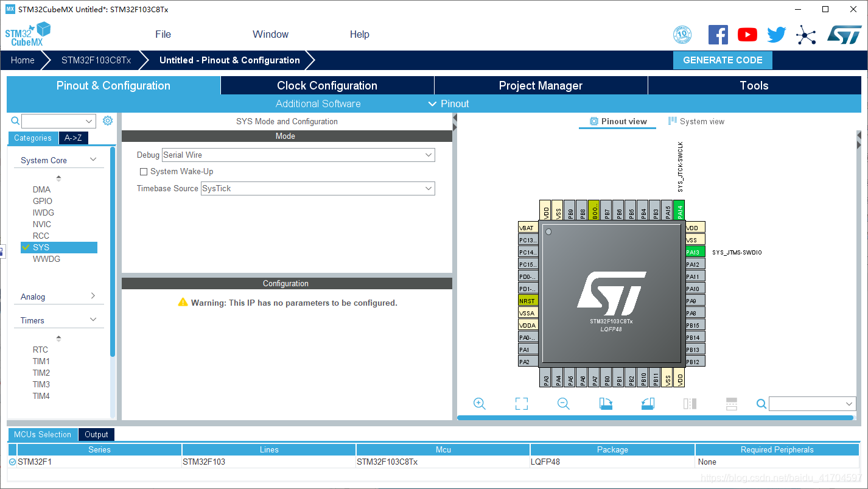Open the STM32 Twitter page
Image resolution: width=868 pixels, height=489 pixels.
tap(776, 34)
